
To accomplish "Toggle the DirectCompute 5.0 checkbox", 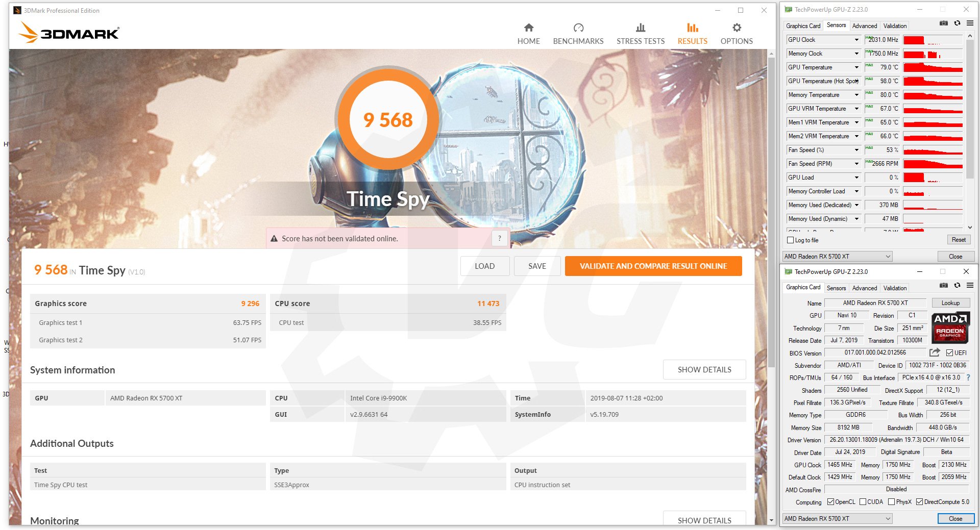I will point(919,502).
